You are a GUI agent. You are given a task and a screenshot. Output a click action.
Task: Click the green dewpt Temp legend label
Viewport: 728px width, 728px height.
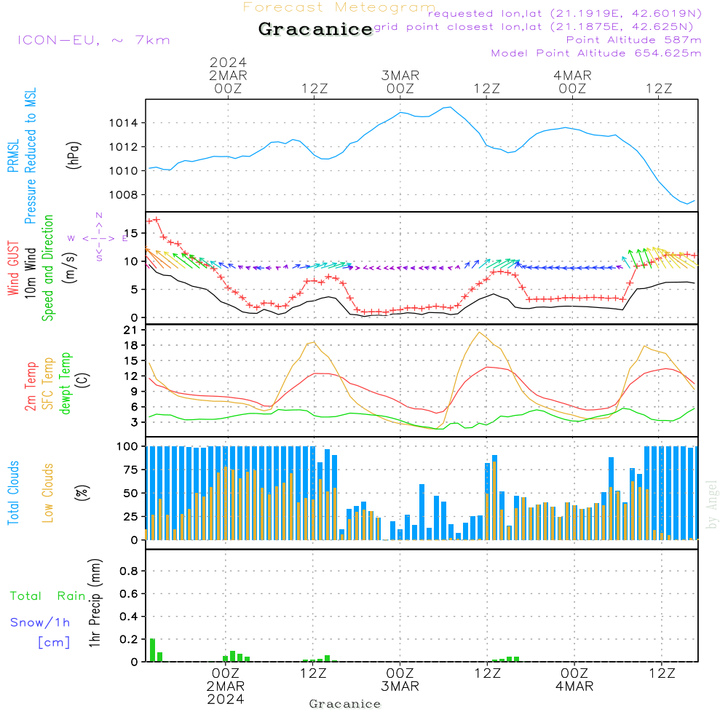click(65, 383)
